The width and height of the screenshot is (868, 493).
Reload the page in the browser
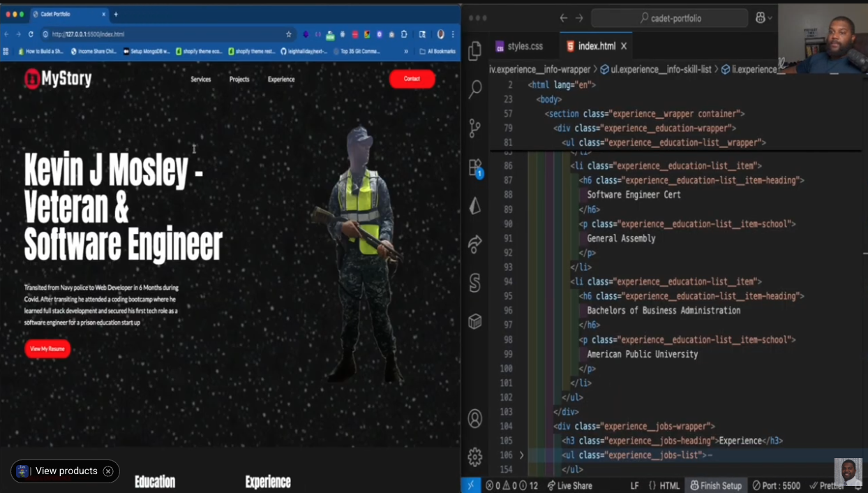(30, 34)
